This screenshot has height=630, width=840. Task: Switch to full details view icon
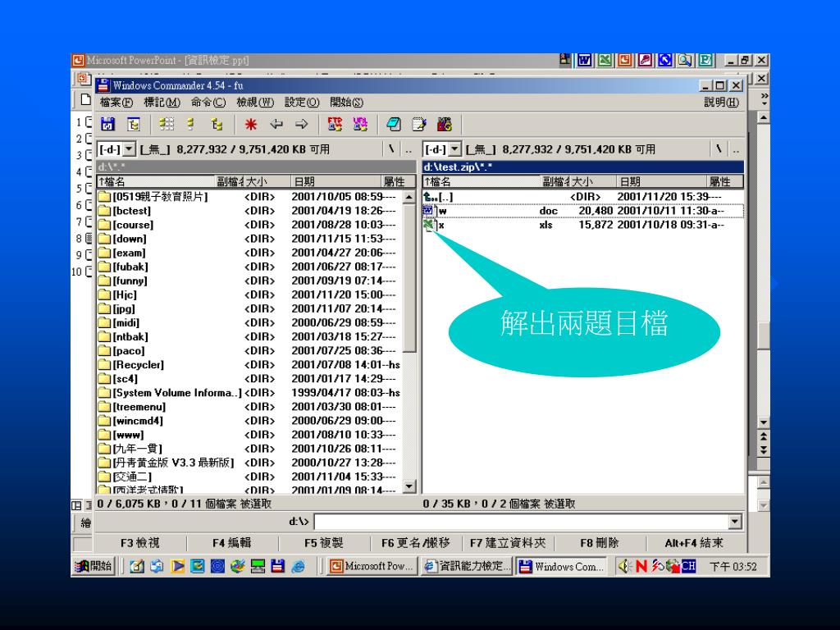point(191,125)
